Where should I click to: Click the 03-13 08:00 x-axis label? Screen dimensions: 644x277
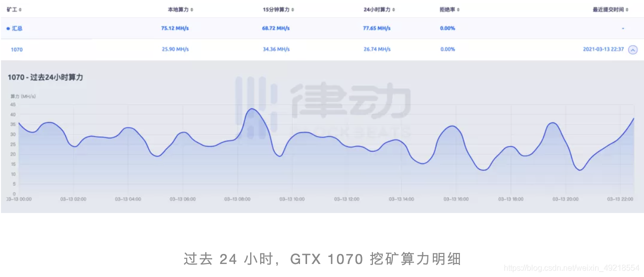tap(237, 199)
